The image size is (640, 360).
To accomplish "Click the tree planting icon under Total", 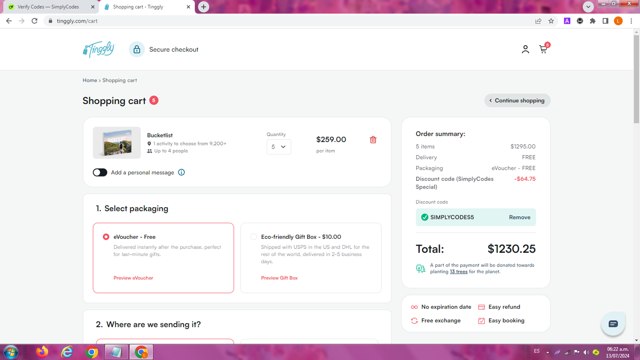I will [420, 268].
